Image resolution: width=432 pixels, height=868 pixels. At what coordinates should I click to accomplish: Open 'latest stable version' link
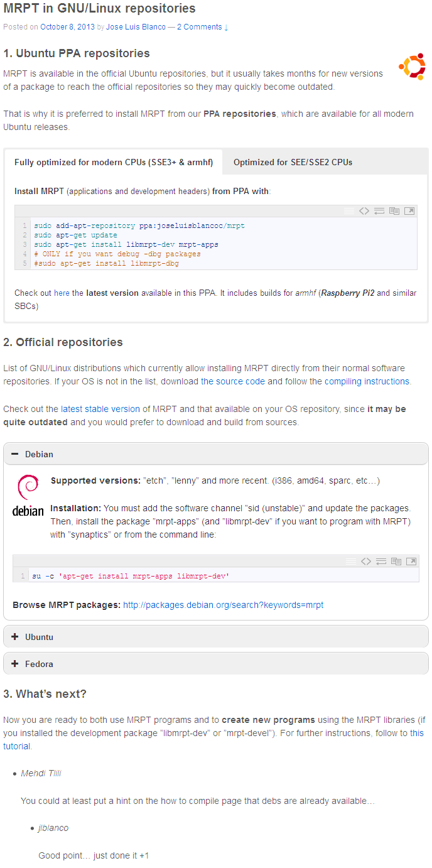click(100, 409)
